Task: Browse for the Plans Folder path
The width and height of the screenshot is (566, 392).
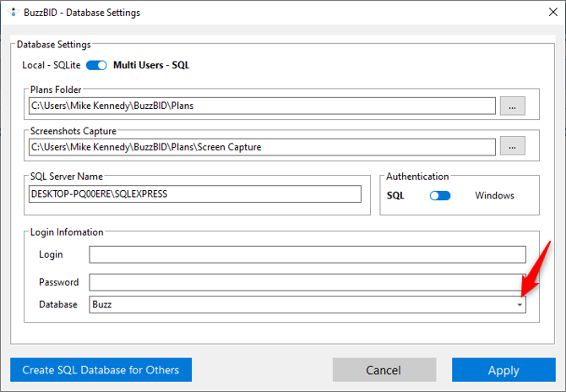Action: [x=512, y=106]
